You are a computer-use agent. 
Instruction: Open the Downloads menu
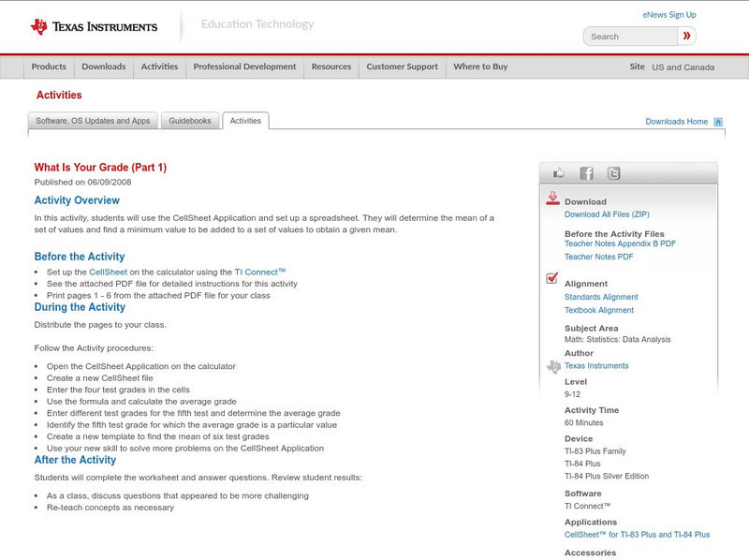click(x=104, y=66)
